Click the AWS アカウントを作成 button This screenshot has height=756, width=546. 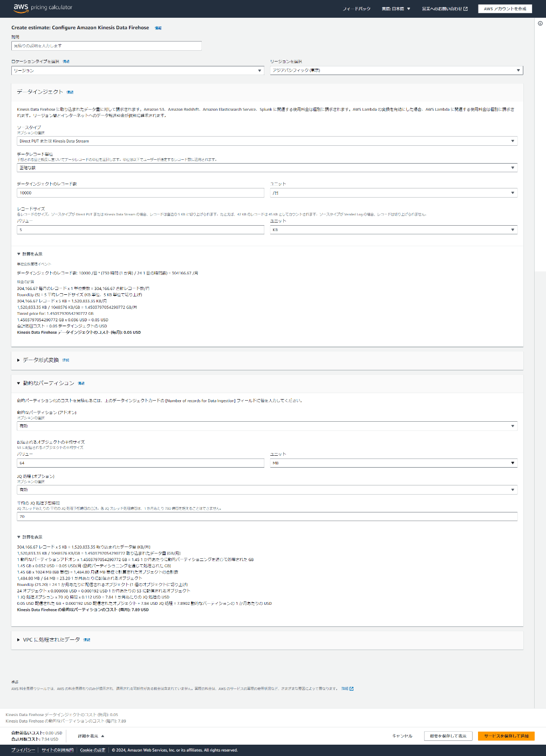point(505,9)
